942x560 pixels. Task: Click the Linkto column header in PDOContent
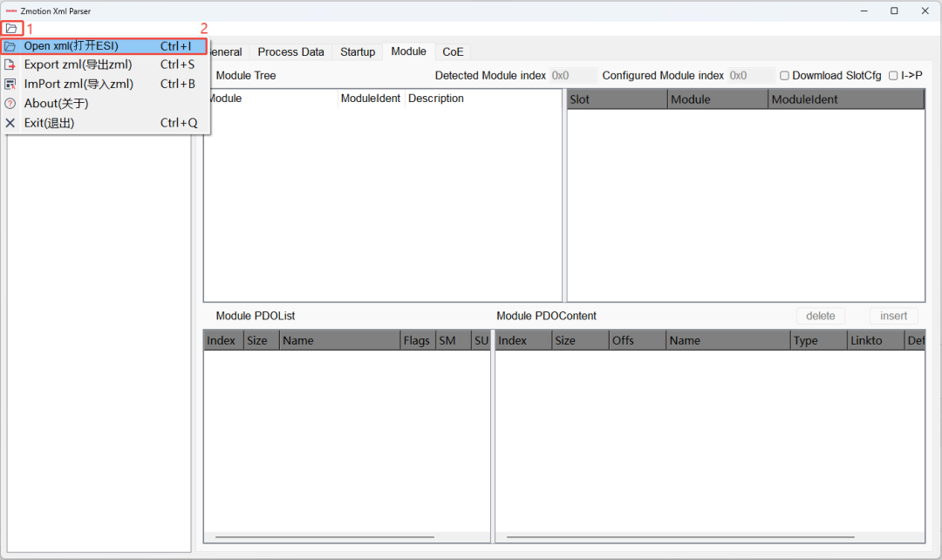coord(876,340)
